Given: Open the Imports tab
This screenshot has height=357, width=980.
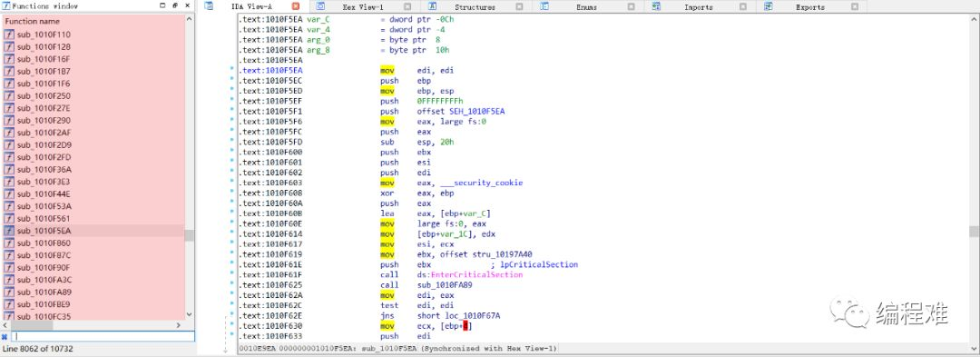Looking at the screenshot, I should 698,7.
